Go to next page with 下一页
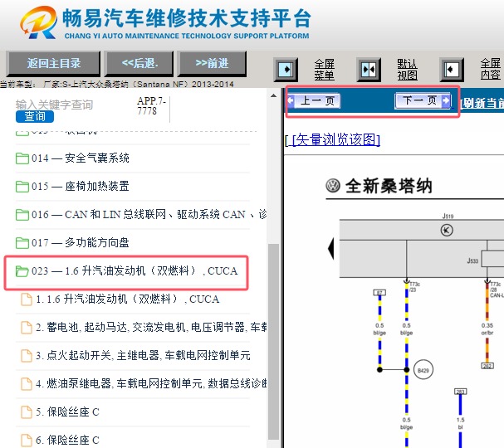 tap(422, 101)
